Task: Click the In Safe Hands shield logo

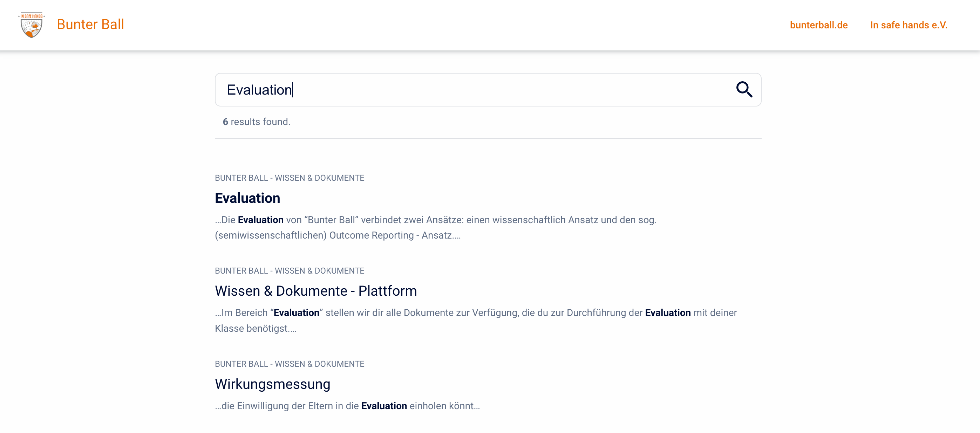Action: point(32,25)
